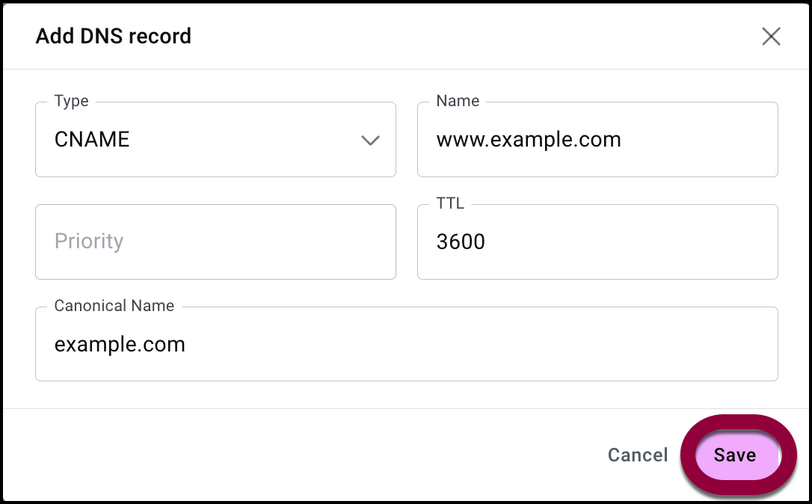Click the CNAME text in Type
This screenshot has height=504, width=812.
[92, 140]
